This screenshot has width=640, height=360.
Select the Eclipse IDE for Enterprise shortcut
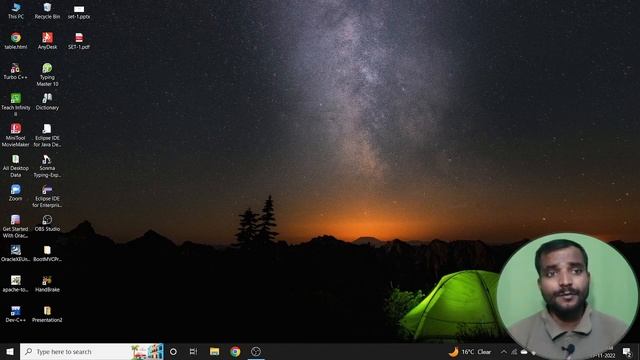pos(47,196)
